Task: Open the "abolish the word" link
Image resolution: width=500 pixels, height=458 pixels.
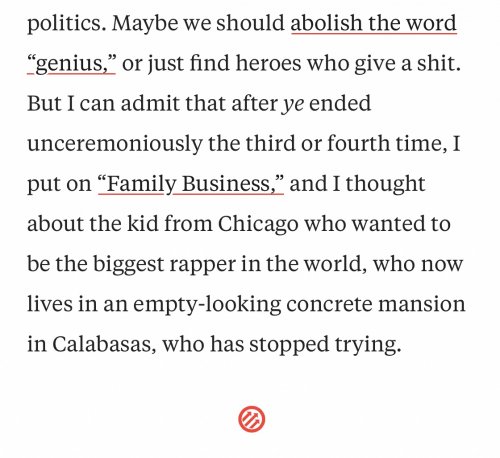Action: click(x=373, y=23)
